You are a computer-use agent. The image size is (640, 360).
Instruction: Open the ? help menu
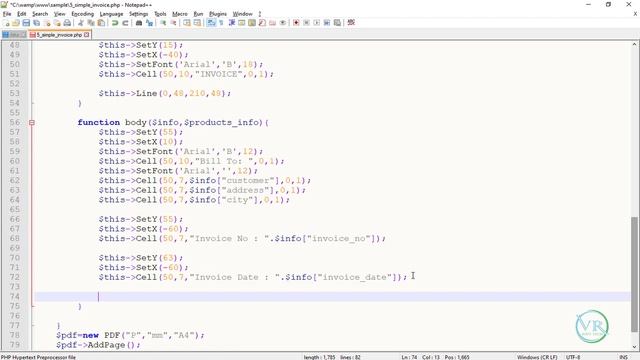(x=260, y=14)
